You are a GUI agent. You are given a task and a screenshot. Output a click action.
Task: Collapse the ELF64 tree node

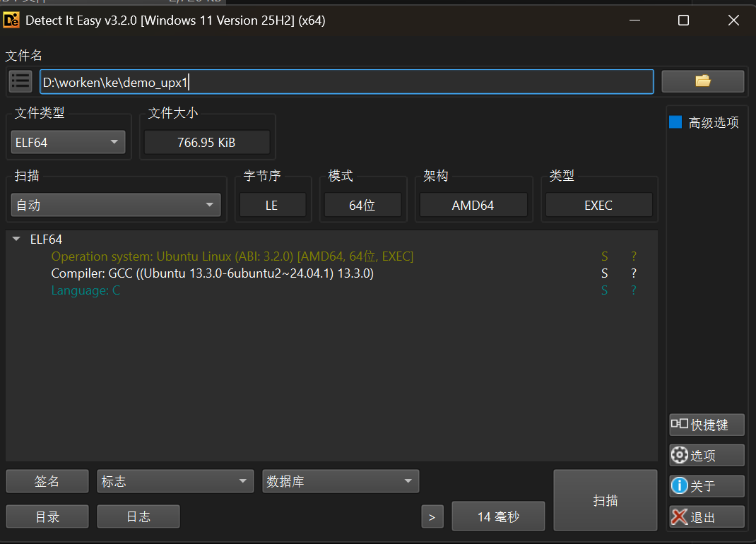16,240
